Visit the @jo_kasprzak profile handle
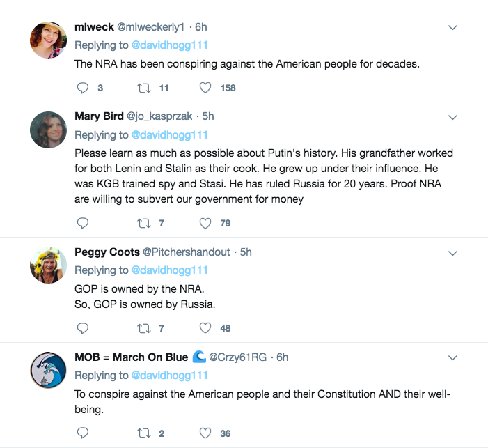Screen dimensions: 488x448 point(161,116)
